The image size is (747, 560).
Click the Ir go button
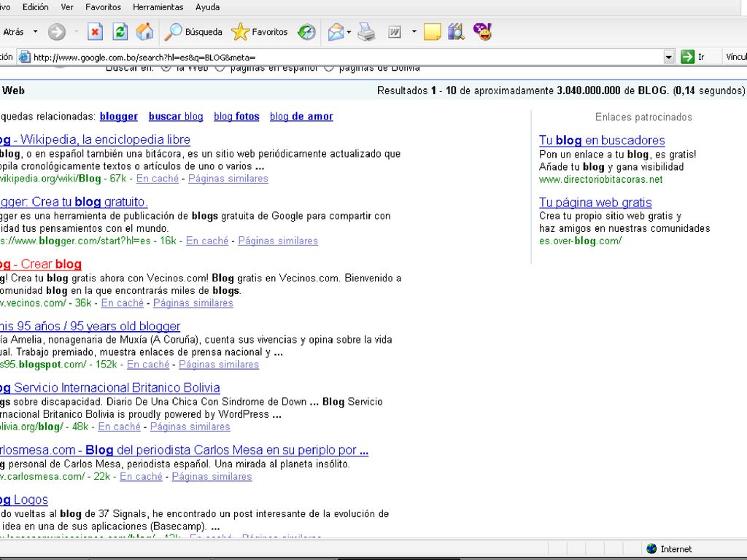click(693, 57)
